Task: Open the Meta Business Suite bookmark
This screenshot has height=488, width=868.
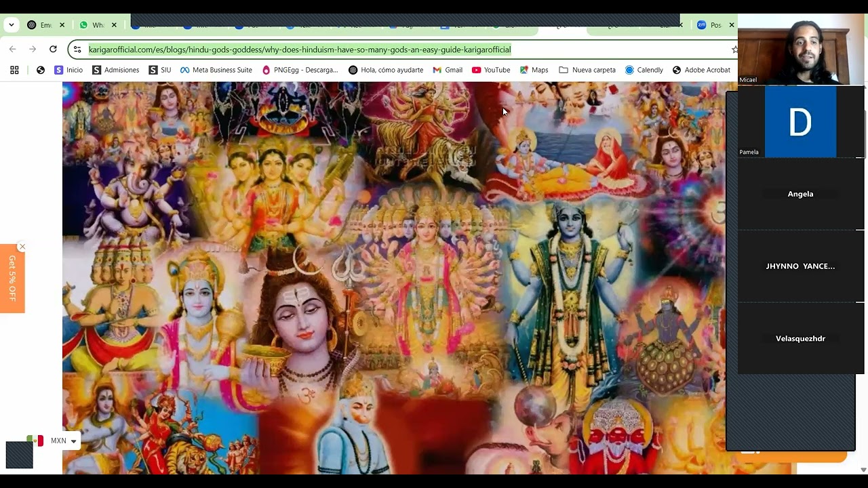Action: pyautogui.click(x=216, y=70)
